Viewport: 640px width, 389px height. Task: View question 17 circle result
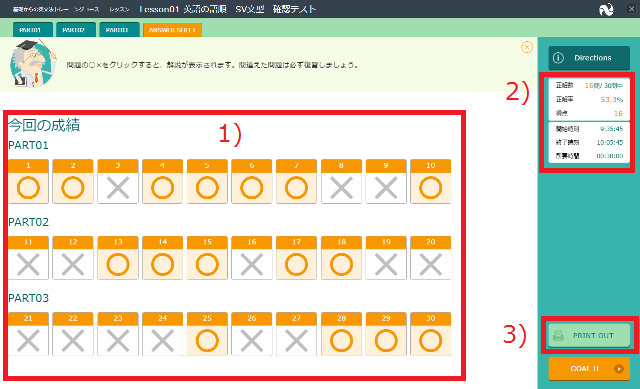point(296,258)
